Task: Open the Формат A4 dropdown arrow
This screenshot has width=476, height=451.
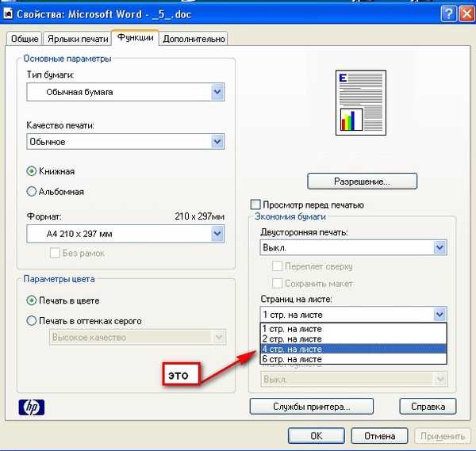Action: coord(217,234)
